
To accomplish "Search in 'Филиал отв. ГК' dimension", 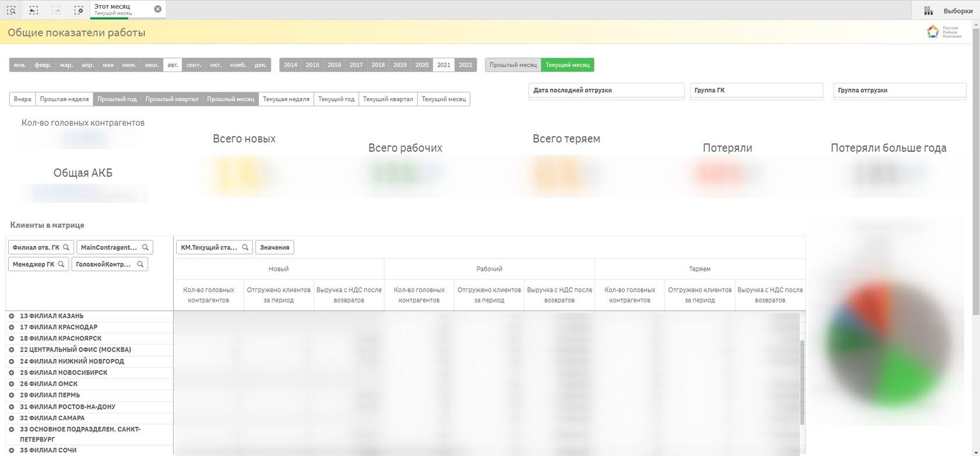I will click(x=66, y=248).
